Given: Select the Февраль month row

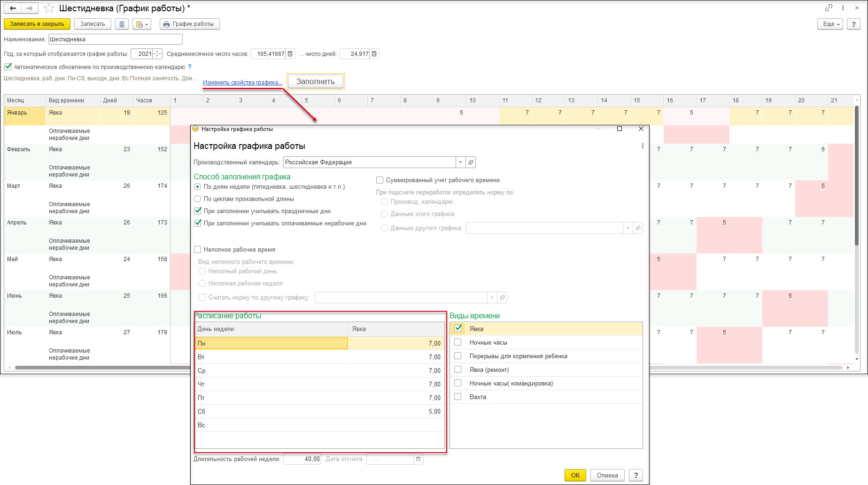Looking at the screenshot, I should 25,153.
